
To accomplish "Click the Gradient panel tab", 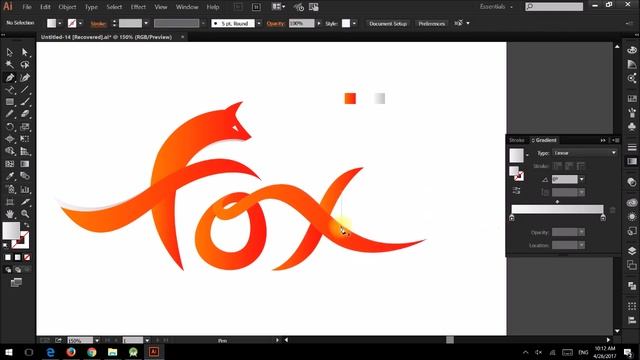I will tap(544, 140).
